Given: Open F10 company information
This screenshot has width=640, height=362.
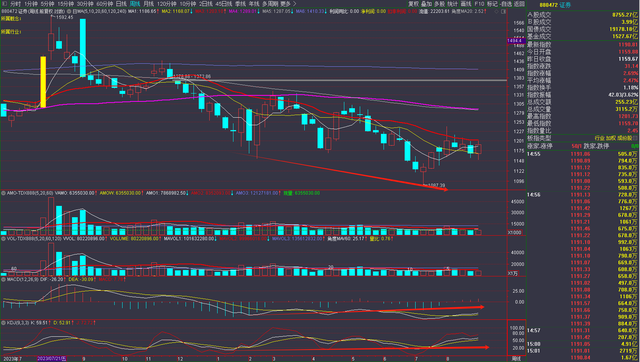Looking at the screenshot, I should (x=479, y=4).
